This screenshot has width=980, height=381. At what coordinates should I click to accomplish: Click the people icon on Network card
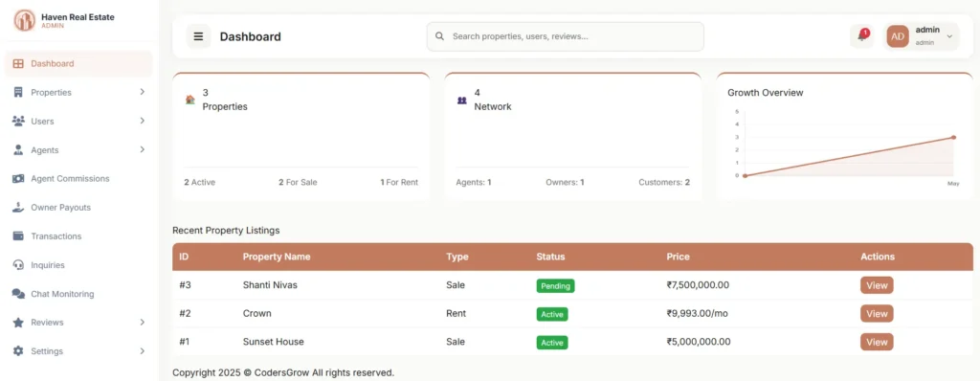click(462, 101)
